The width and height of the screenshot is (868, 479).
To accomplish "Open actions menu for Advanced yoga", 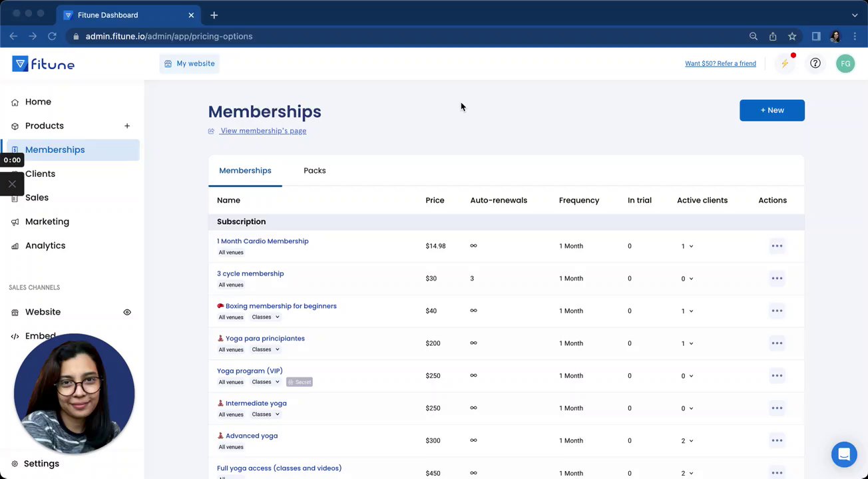I will pyautogui.click(x=777, y=440).
